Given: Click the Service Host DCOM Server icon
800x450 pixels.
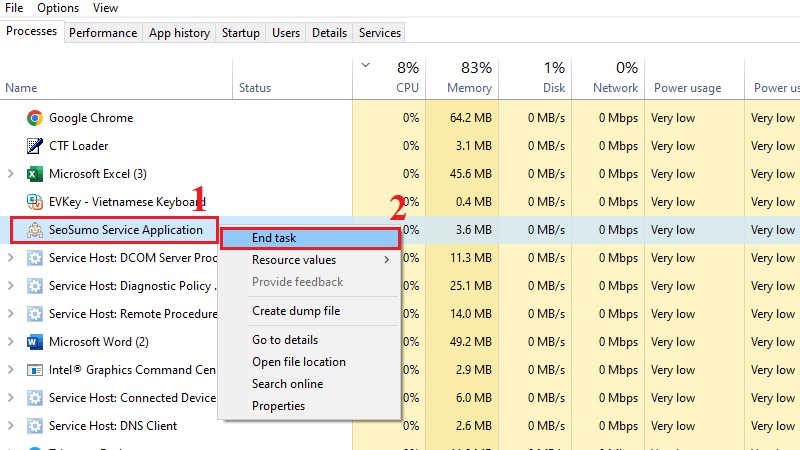Looking at the screenshot, I should click(x=35, y=258).
